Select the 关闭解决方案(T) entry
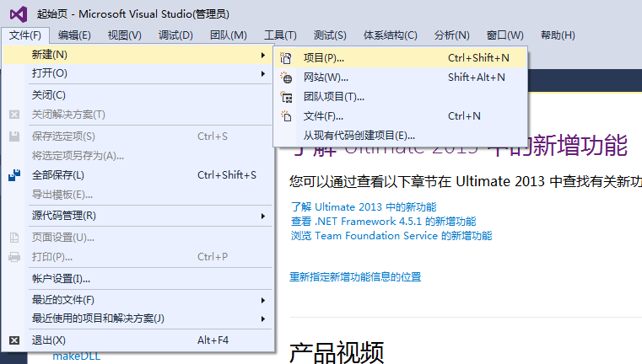The width and height of the screenshot is (642, 364). [138, 115]
